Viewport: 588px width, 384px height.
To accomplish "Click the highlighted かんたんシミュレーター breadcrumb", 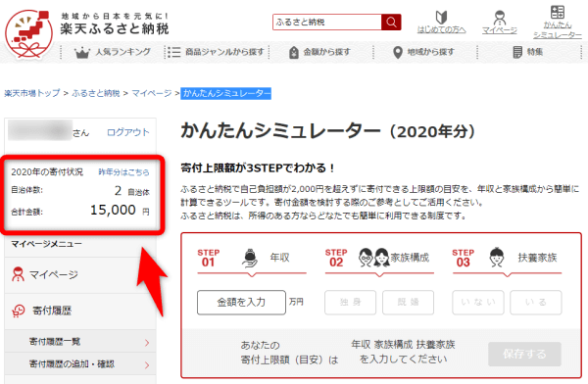I will pos(226,93).
